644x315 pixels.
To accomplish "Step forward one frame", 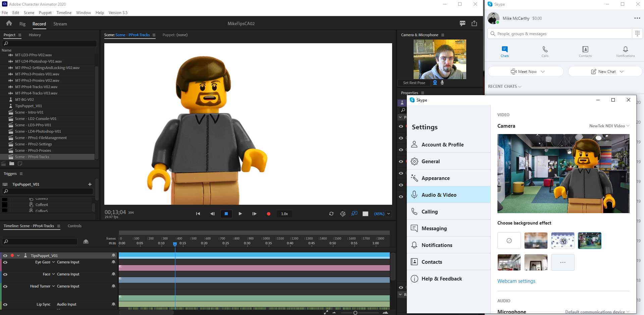I will point(254,214).
